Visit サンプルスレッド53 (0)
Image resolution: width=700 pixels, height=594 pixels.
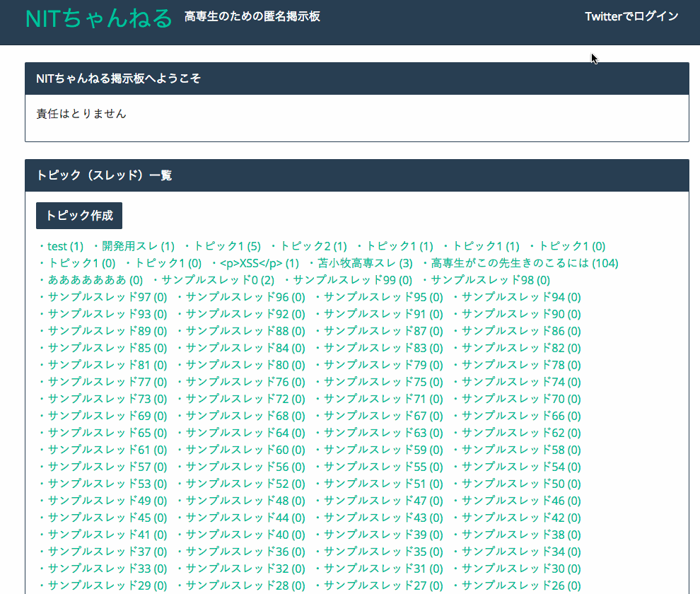click(x=107, y=484)
